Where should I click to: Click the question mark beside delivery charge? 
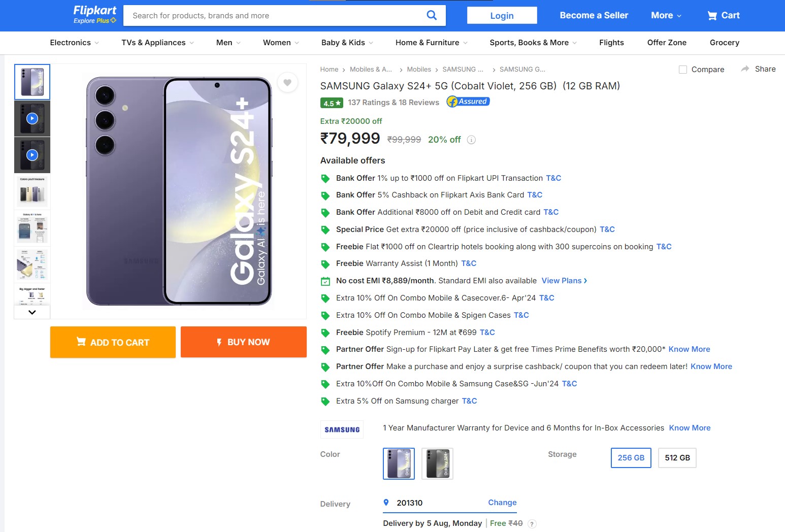[532, 523]
